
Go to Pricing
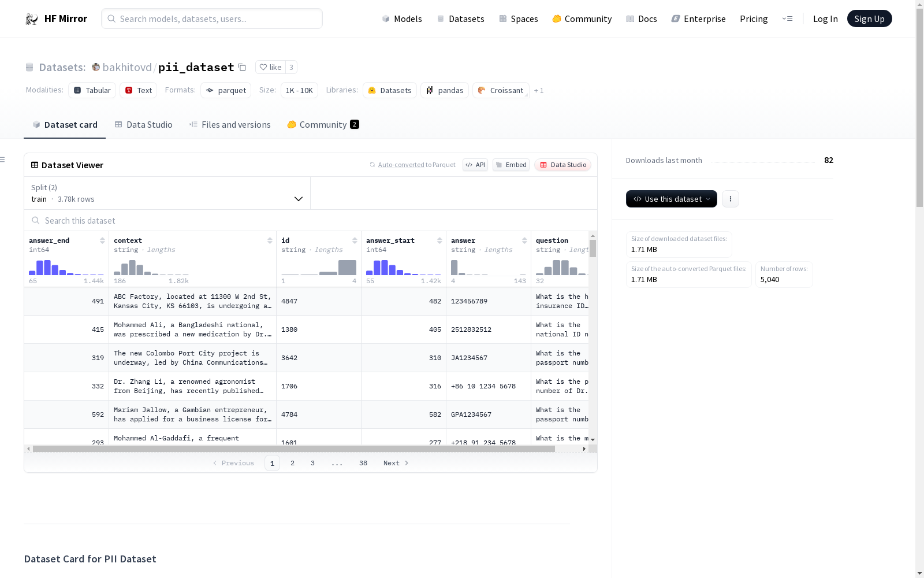pyautogui.click(x=754, y=19)
